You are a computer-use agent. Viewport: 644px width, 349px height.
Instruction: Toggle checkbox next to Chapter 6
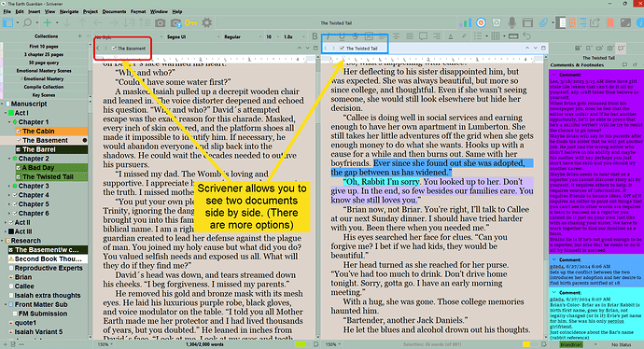tap(15, 214)
